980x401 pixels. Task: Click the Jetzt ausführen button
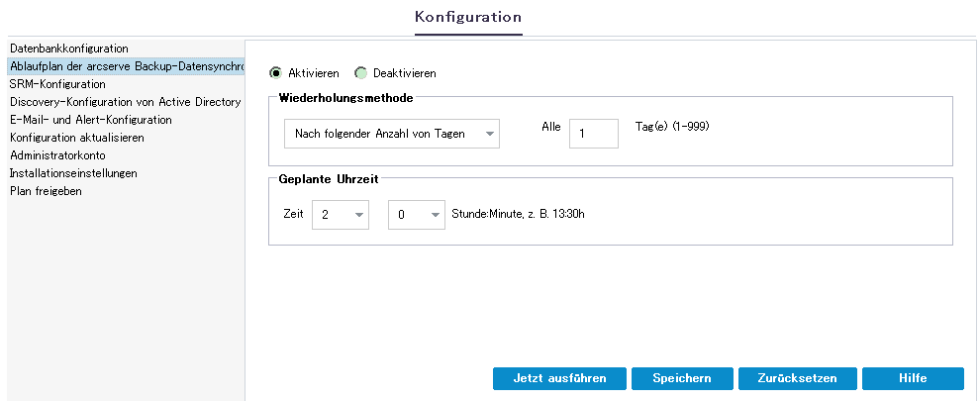(559, 378)
